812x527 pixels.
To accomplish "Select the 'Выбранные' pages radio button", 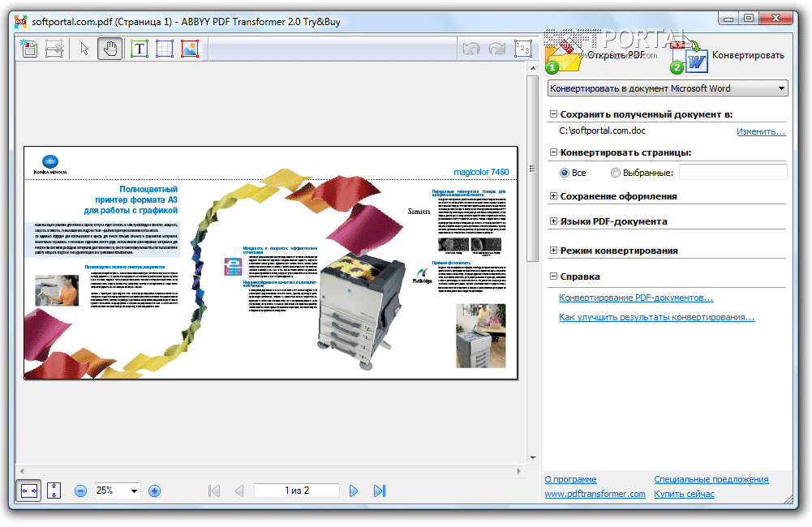I will (615, 173).
